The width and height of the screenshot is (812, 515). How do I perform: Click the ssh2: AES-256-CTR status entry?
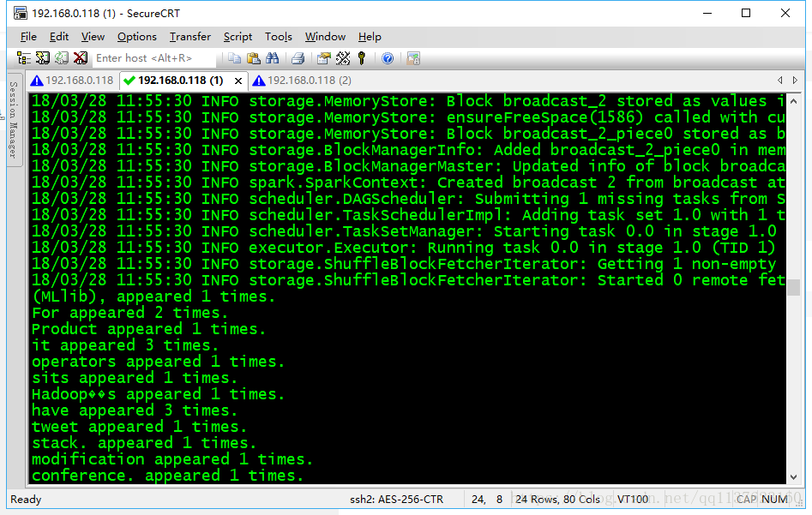pos(397,499)
